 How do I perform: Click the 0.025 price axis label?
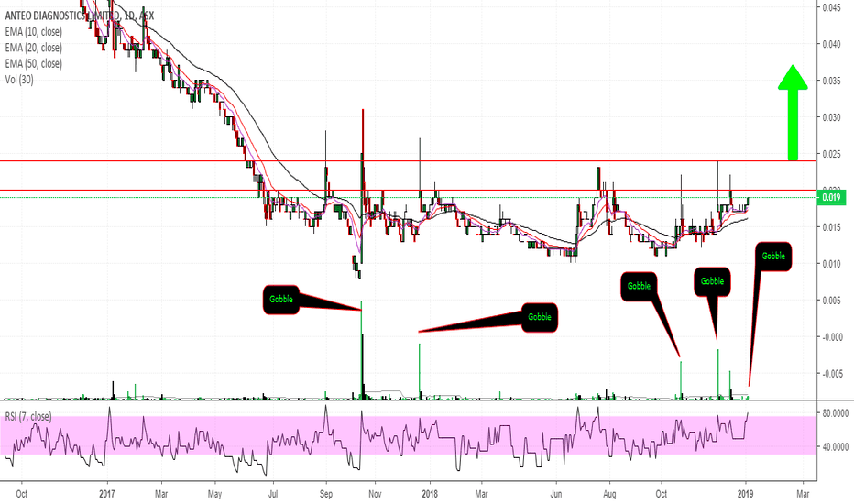coord(831,154)
